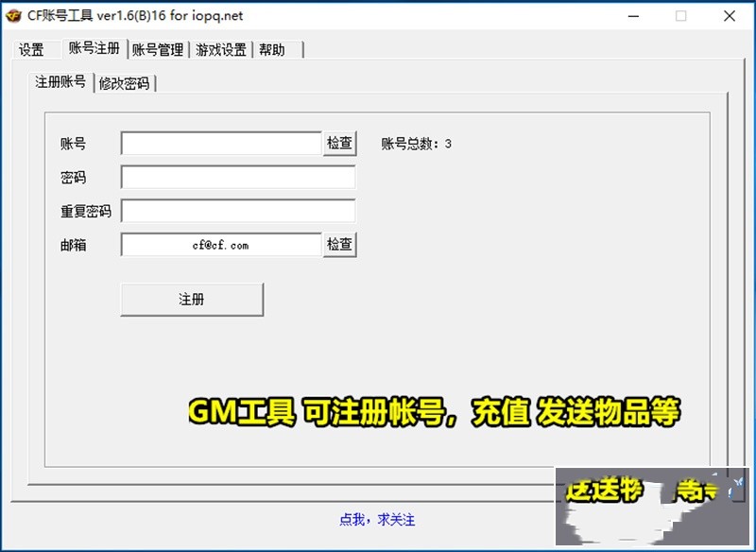Click the 重复密码 label

coord(86,211)
